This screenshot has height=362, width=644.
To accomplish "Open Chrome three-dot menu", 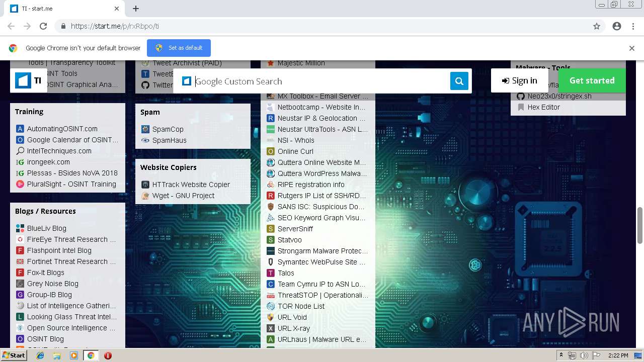I will tap(633, 26).
